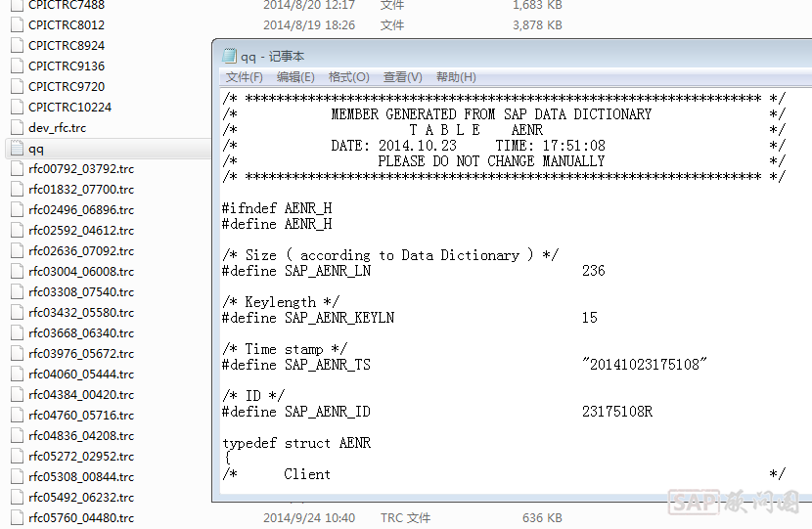Viewport: 812px width, 529px height.
Task: Click the file icon of rfc05272_02952.trc
Action: pyautogui.click(x=17, y=456)
